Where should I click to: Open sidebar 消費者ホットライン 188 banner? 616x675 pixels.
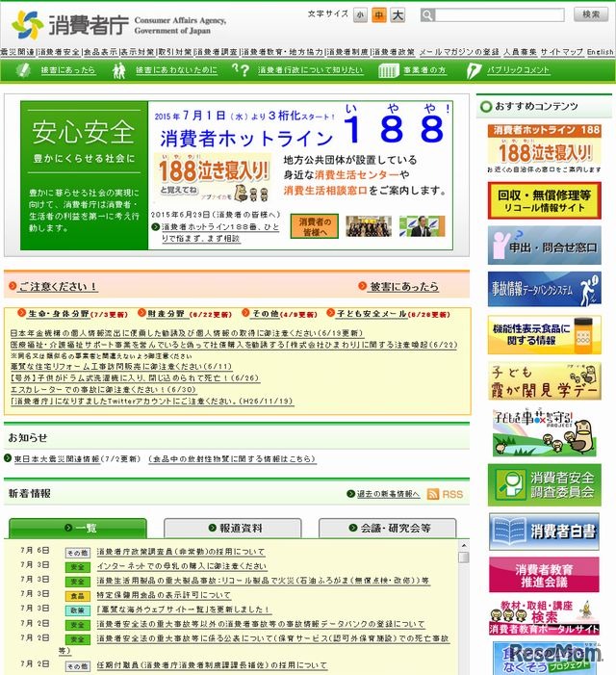[x=544, y=149]
